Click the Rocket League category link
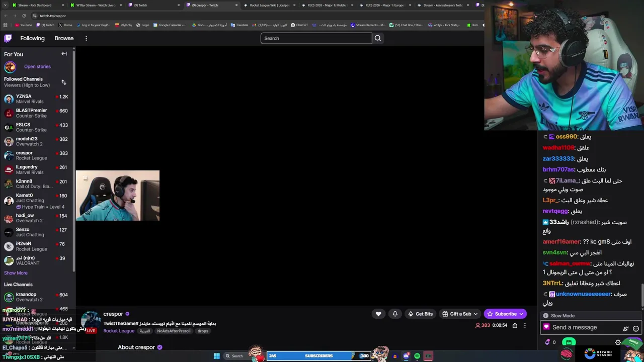Screen dimensions: 644x362 (x=119, y=331)
